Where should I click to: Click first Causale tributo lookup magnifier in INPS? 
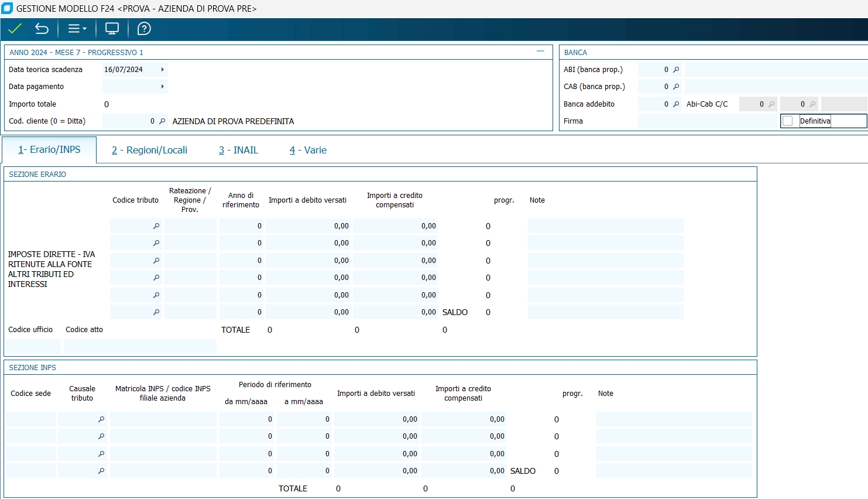pos(101,419)
